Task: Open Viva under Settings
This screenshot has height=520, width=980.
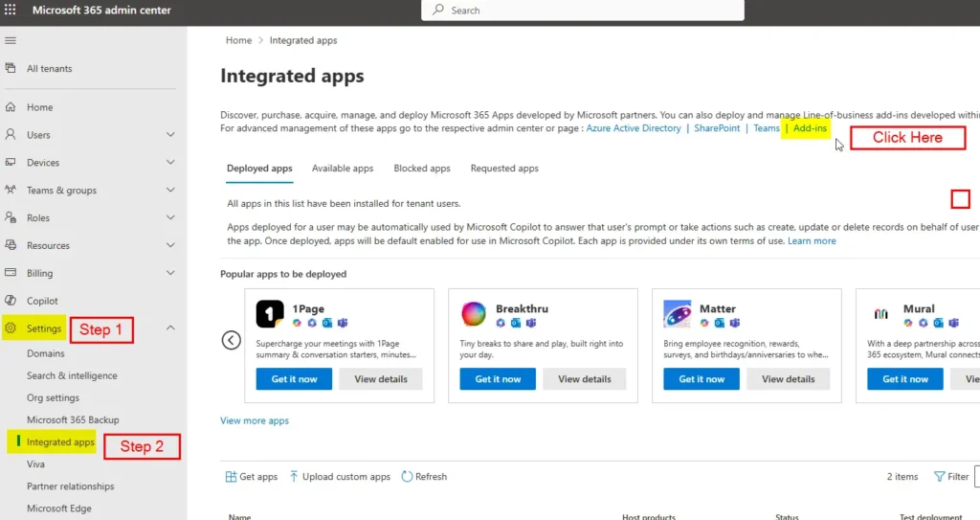Action: pyautogui.click(x=35, y=464)
